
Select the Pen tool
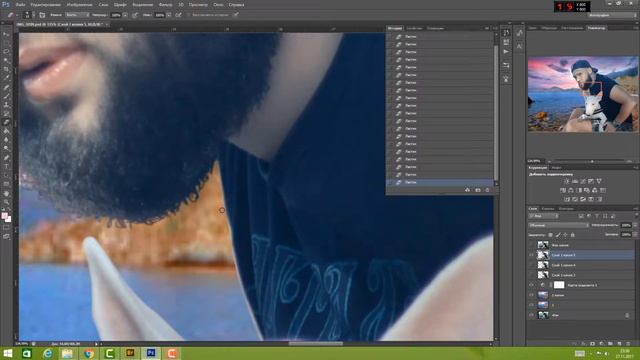[6, 158]
